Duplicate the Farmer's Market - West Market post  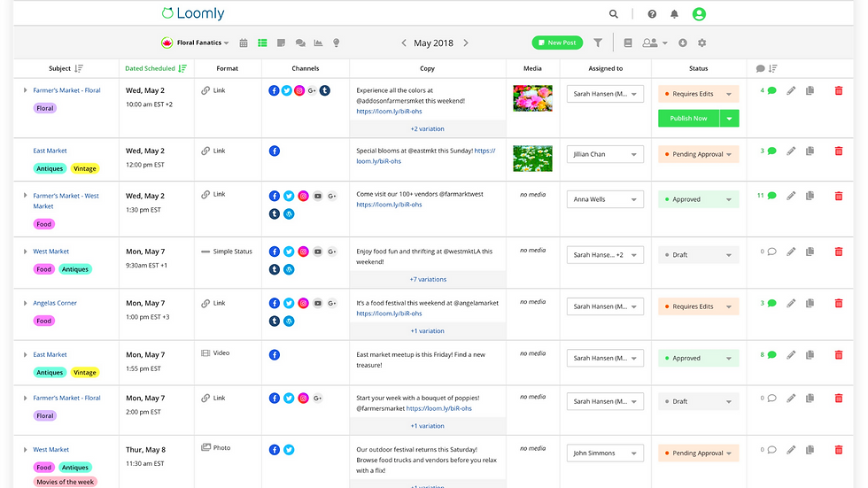810,196
